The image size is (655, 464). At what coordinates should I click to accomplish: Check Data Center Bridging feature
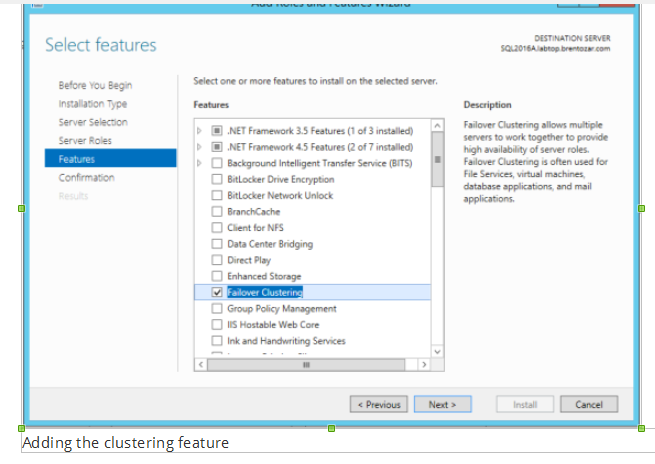[217, 244]
